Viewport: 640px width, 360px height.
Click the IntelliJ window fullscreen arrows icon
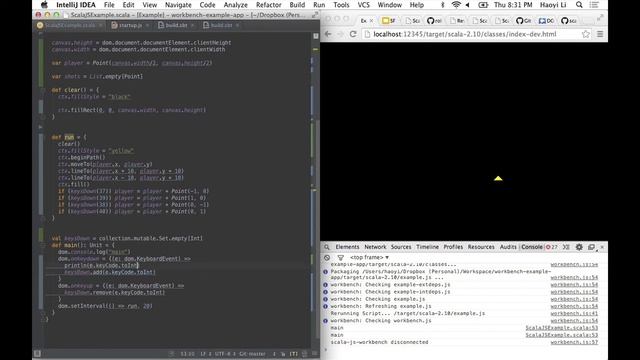coord(315,15)
